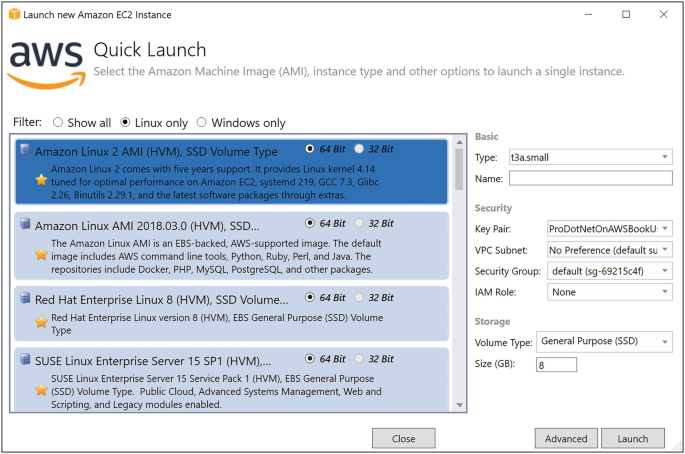Click the AWS logo in the header
The height and width of the screenshot is (454, 685).
pos(47,65)
